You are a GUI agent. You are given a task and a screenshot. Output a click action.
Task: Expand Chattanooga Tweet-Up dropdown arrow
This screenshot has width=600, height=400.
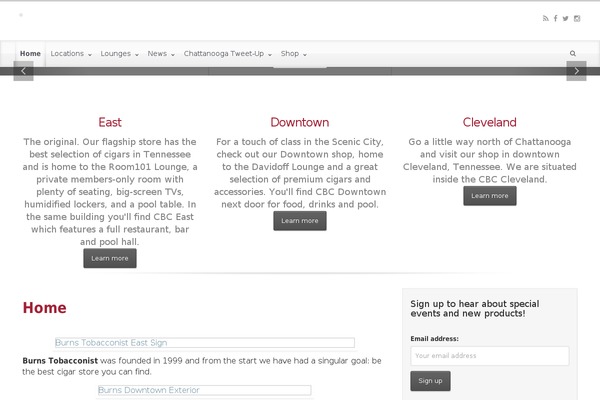point(270,55)
